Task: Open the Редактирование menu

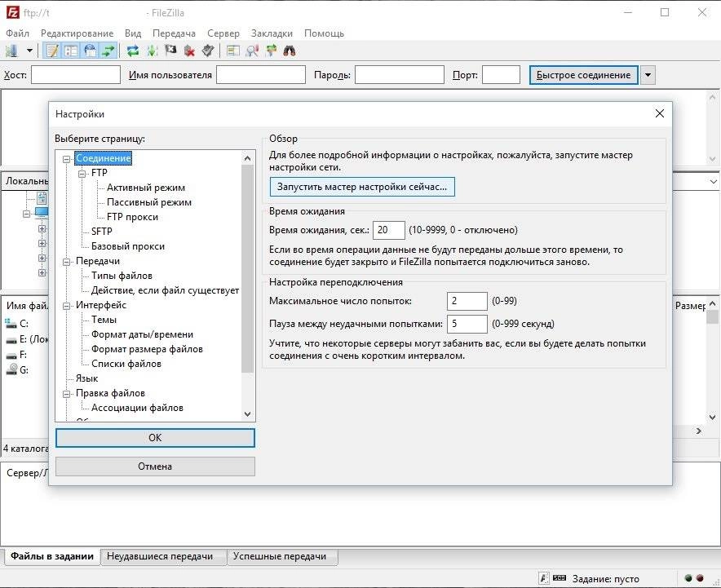Action: click(77, 33)
